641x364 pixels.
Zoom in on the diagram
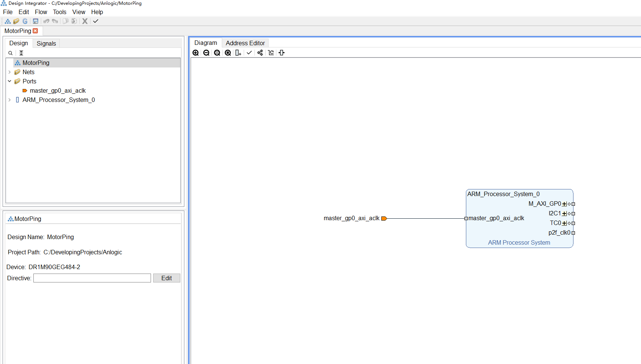195,53
